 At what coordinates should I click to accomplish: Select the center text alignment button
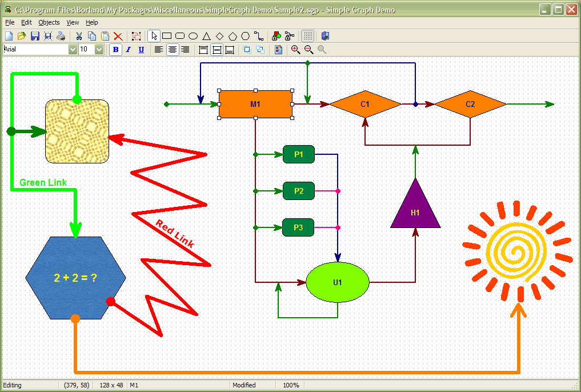[172, 49]
